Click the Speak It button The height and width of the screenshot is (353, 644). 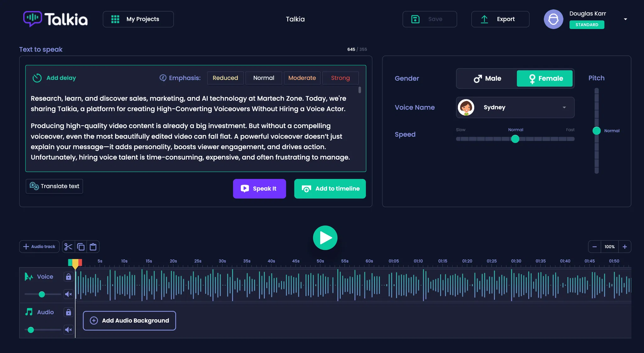(x=259, y=189)
